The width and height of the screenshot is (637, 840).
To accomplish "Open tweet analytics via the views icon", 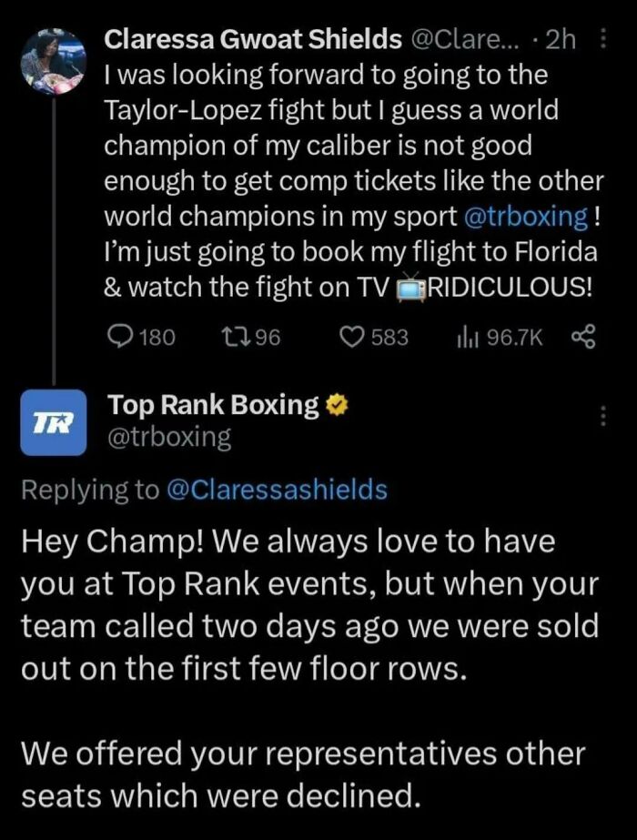I will pyautogui.click(x=467, y=337).
